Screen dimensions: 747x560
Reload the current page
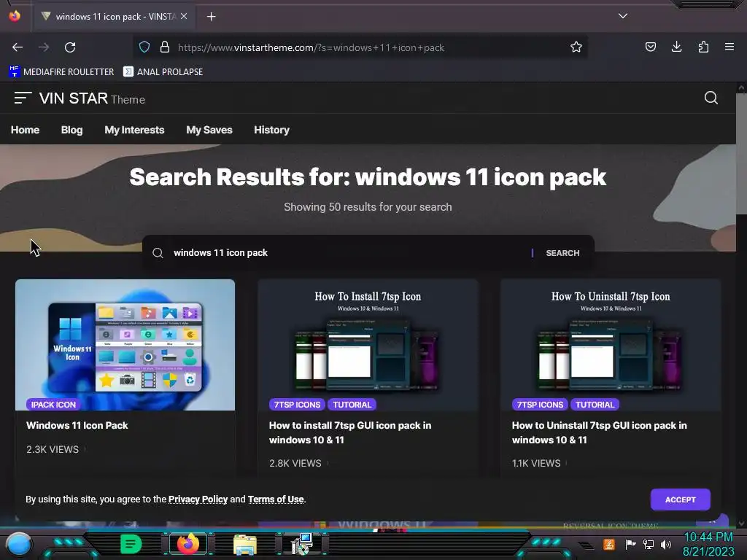70,47
